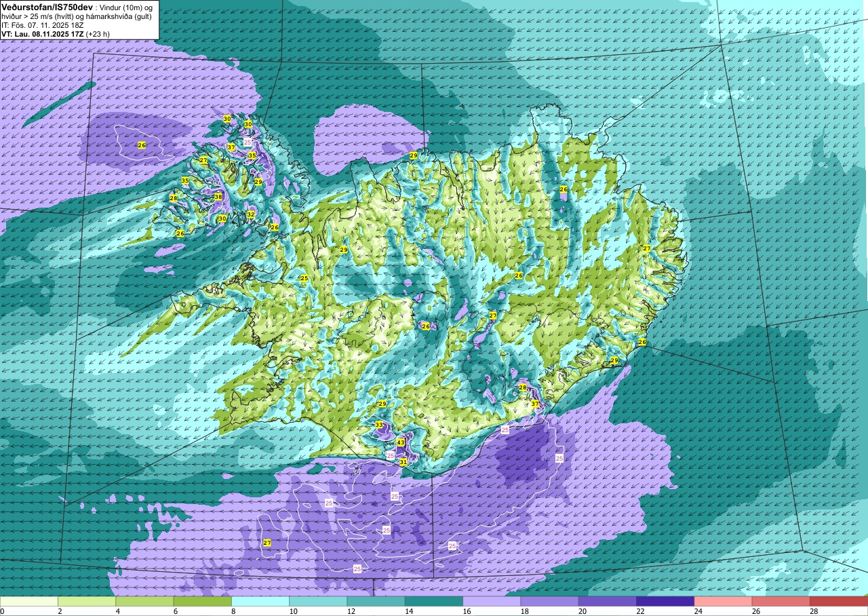Click legend scale number 8
The width and height of the screenshot is (868, 616).
pos(232,611)
